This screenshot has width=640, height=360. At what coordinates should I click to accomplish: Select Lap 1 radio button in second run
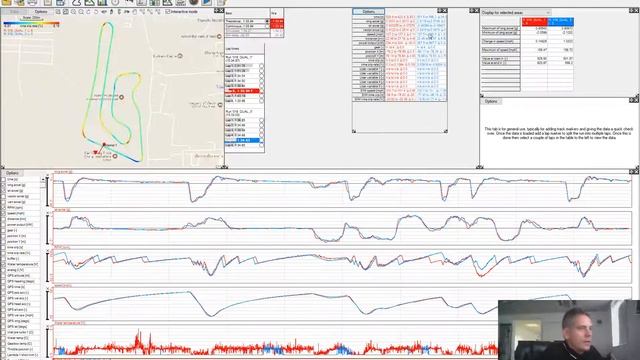coord(261,120)
